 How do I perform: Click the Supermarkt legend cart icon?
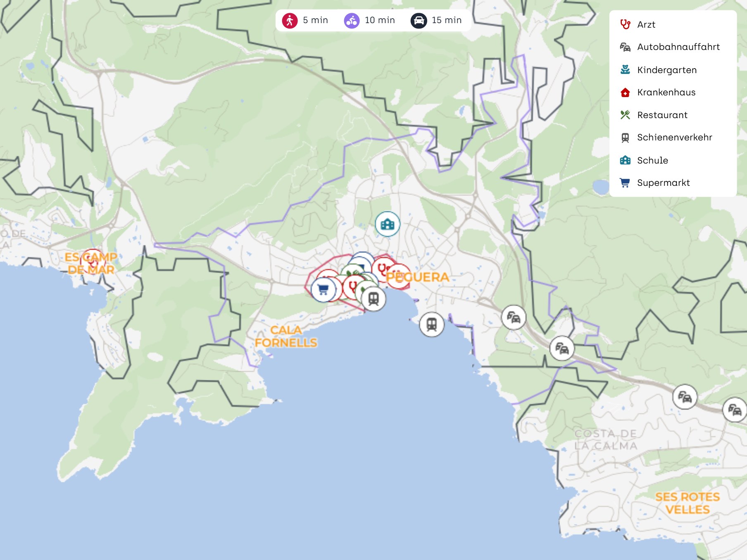[625, 183]
